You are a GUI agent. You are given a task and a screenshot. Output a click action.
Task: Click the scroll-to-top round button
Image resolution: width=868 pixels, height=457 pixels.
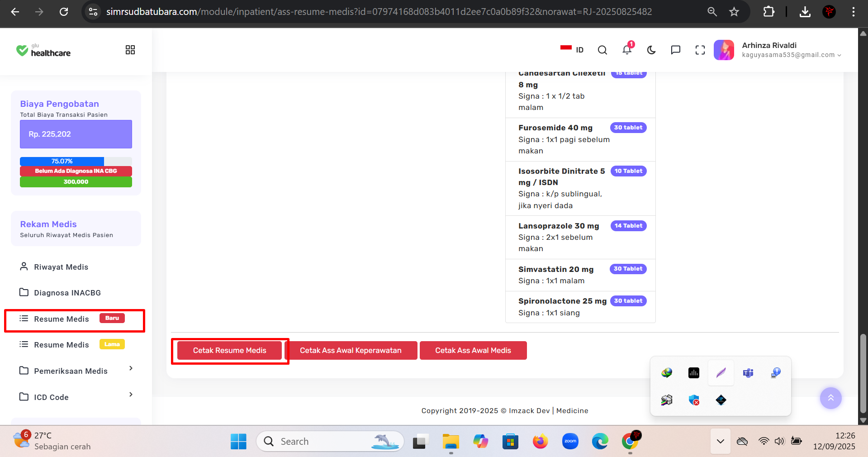pyautogui.click(x=831, y=398)
